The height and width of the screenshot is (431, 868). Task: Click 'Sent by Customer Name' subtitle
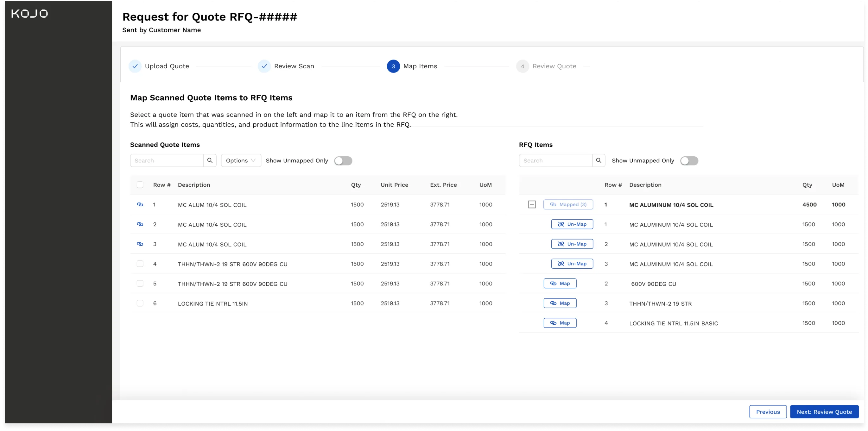coord(162,30)
